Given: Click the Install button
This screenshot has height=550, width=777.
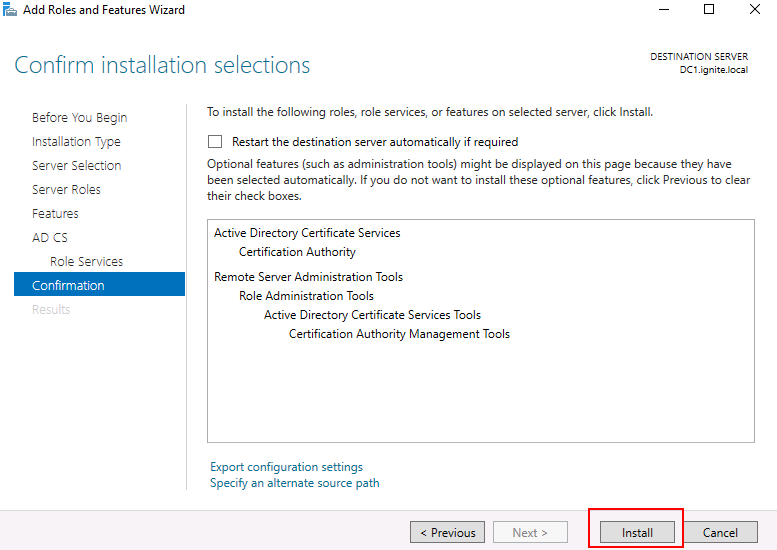Looking at the screenshot, I should pyautogui.click(x=637, y=532).
